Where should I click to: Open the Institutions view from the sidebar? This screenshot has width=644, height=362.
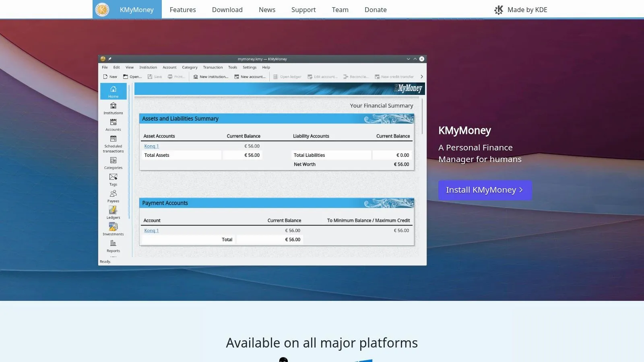pyautogui.click(x=113, y=106)
